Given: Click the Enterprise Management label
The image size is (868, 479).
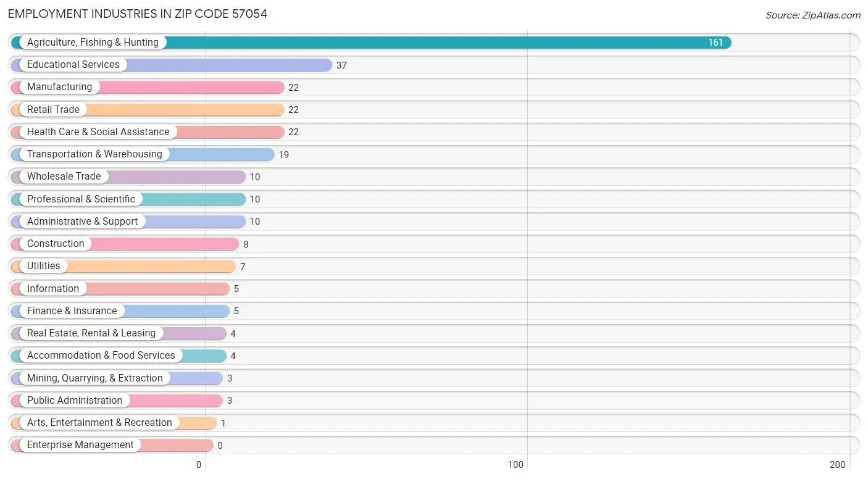Looking at the screenshot, I should (80, 445).
